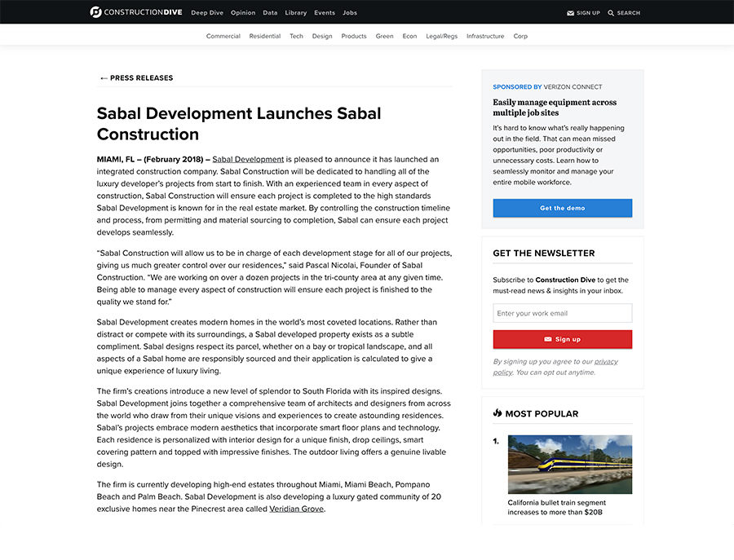Click the Construction Dive logo icon

(95, 12)
